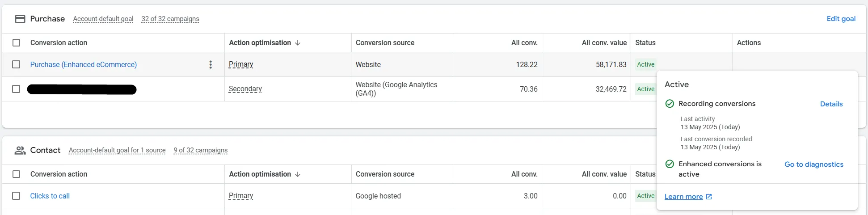
Task: Click Active status badge for Clicks to call
Action: [645, 196]
